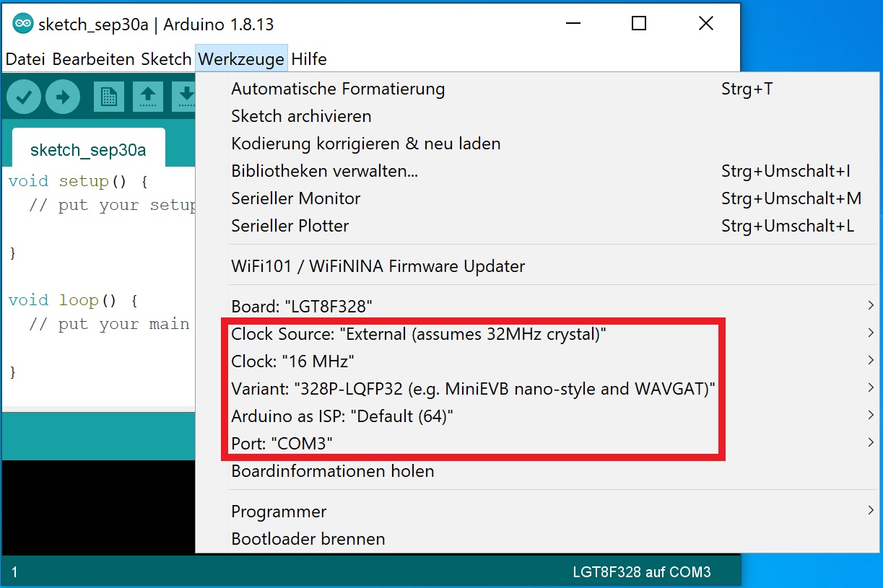Choose Sketch archivieren
This screenshot has height=588, width=883.
pos(538,116)
